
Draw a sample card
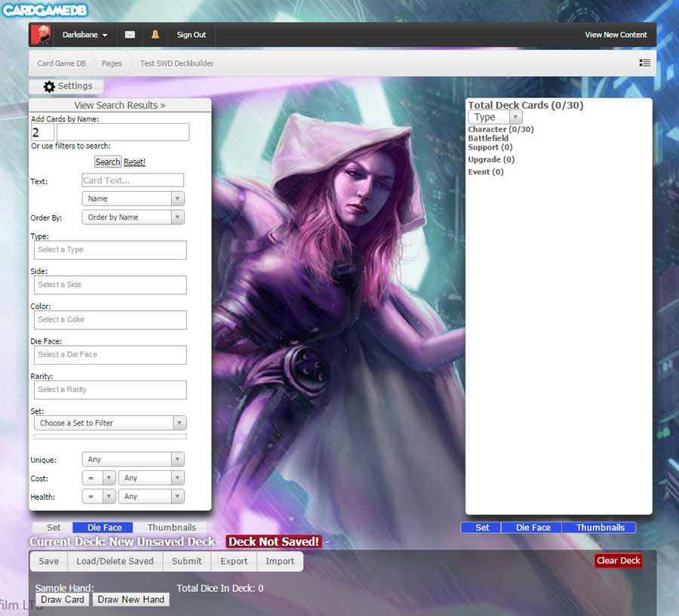tap(63, 599)
